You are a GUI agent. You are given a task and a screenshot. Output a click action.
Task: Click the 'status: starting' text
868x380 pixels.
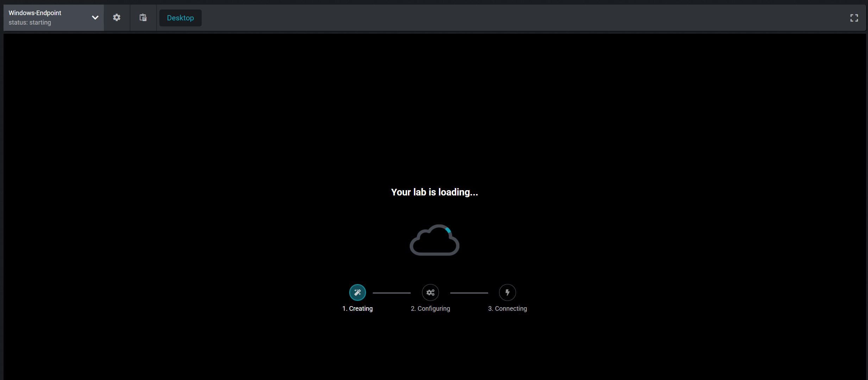pyautogui.click(x=30, y=22)
